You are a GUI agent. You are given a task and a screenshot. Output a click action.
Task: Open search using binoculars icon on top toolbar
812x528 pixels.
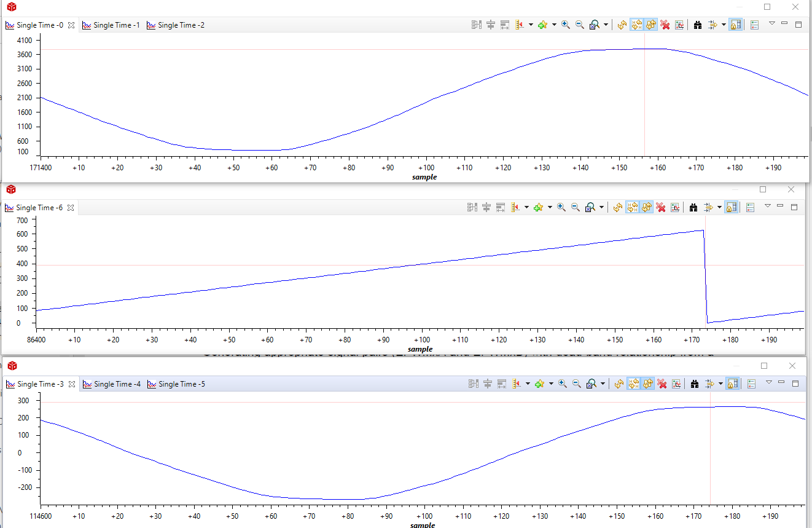[698, 25]
